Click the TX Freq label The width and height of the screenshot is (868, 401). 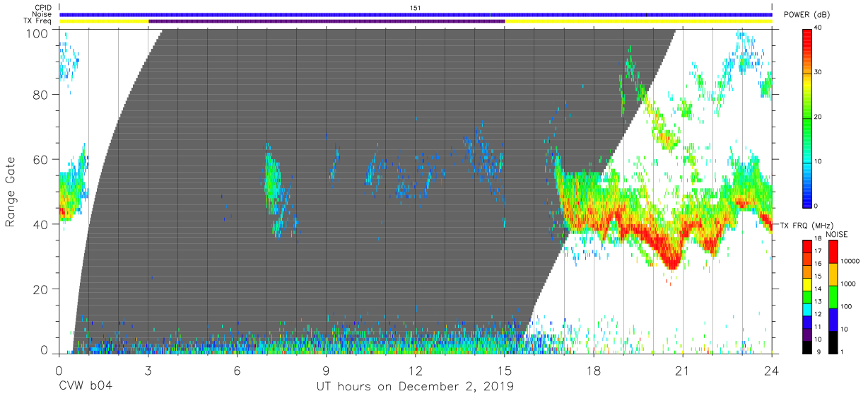click(x=38, y=21)
